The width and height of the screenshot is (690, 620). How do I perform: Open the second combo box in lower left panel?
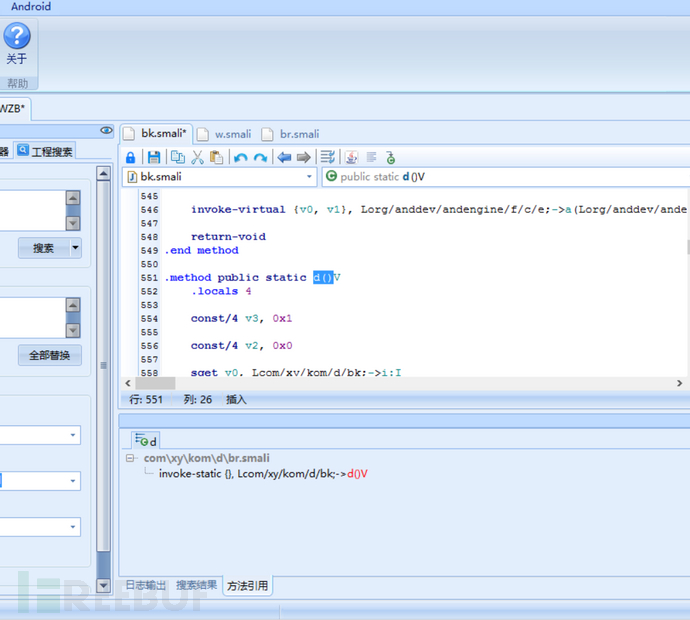tap(73, 481)
